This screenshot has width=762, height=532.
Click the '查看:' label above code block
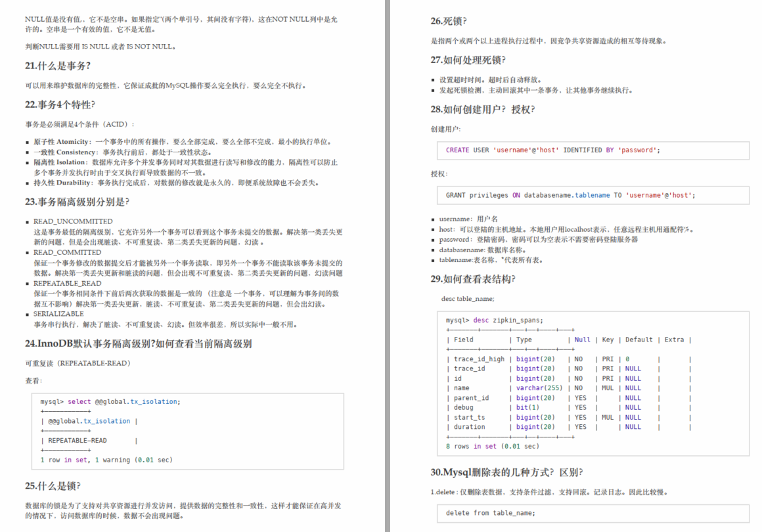[34, 381]
